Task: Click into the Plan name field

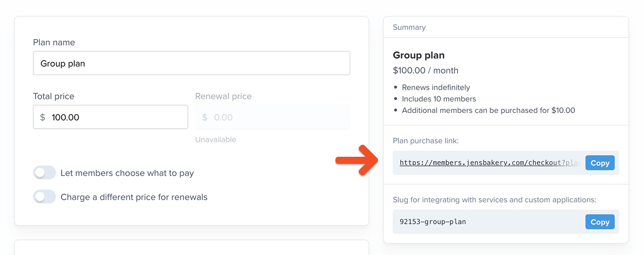Action: click(x=191, y=63)
